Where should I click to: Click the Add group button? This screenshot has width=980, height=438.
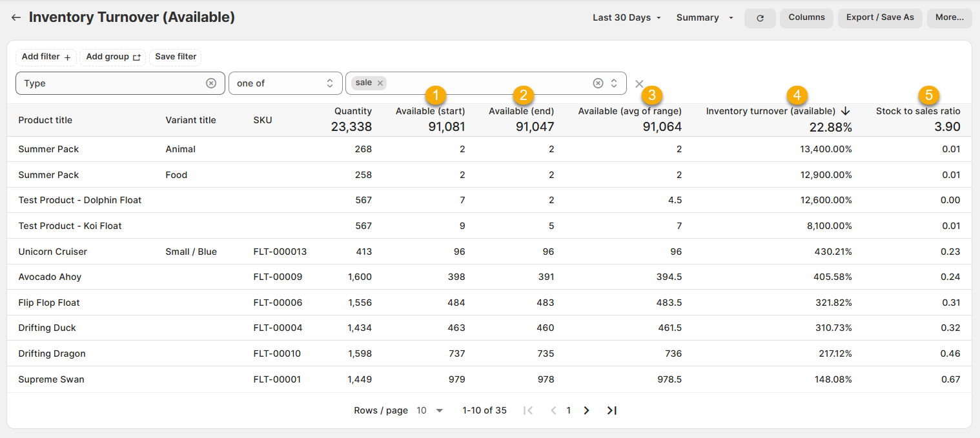click(x=113, y=57)
